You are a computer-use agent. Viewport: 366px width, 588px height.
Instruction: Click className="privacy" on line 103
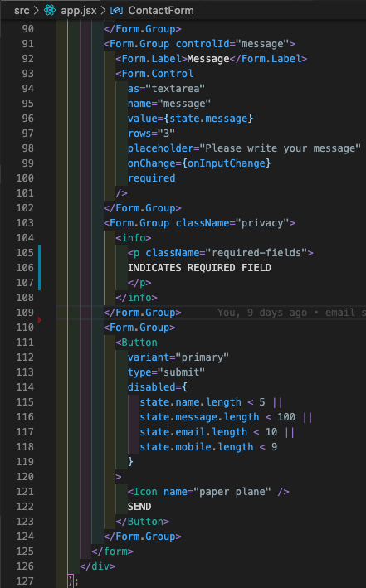(232, 223)
